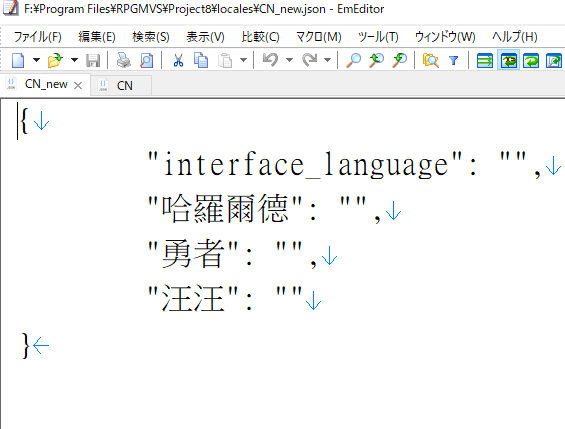Click the Open folder icon
This screenshot has width=565, height=429.
pyautogui.click(x=55, y=60)
